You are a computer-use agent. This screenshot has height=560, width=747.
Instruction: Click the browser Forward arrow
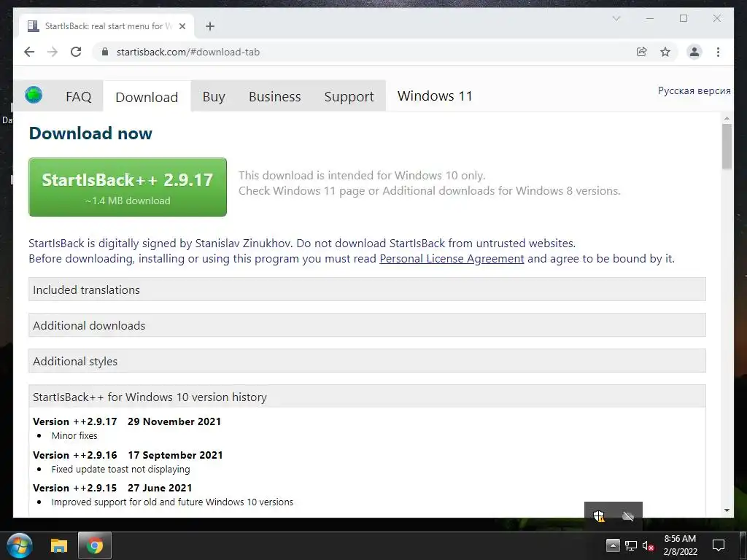[53, 52]
